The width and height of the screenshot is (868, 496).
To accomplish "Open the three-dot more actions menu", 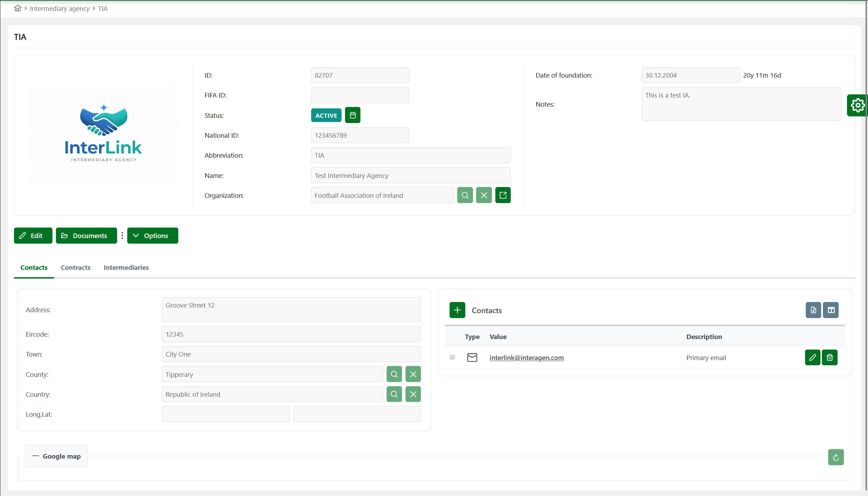I will (x=122, y=236).
